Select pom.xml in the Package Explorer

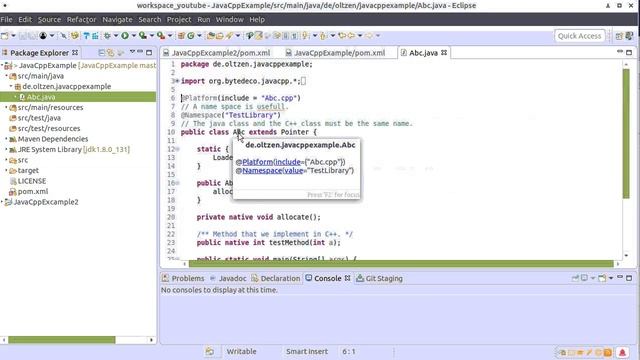33,191
